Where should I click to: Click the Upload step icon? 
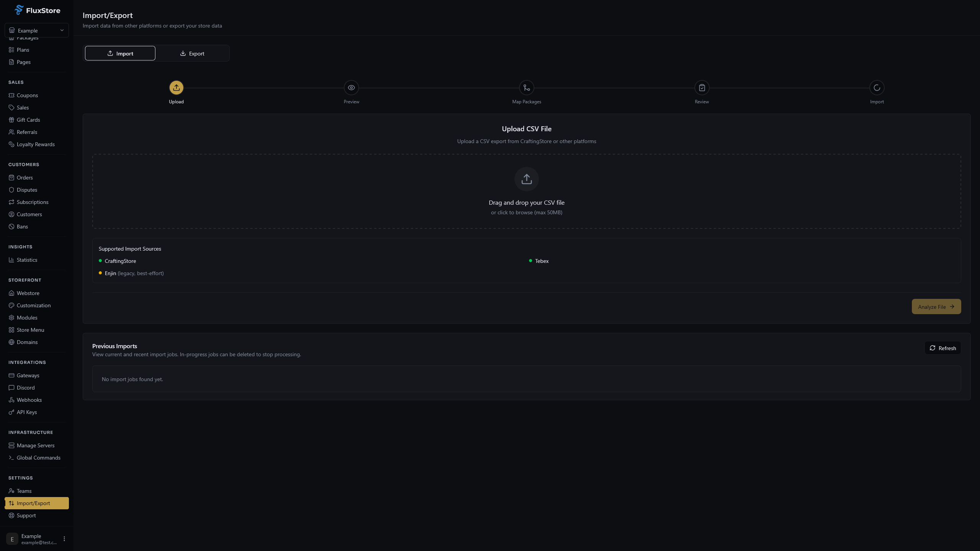[176, 88]
